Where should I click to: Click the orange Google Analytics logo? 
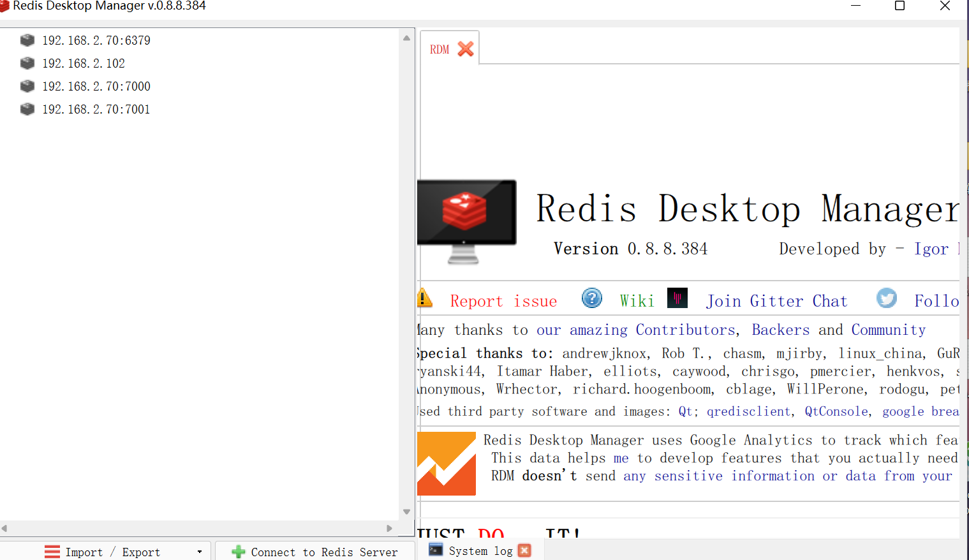pos(446,464)
